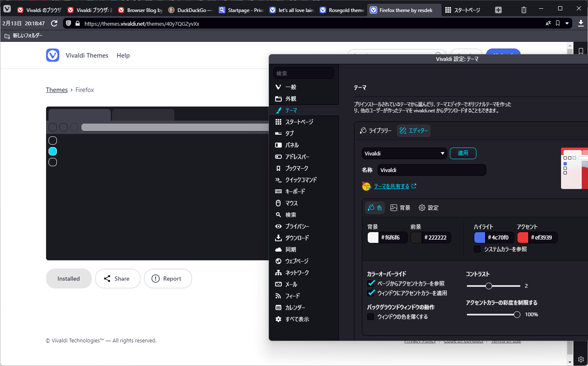Open the キーボード settings section

pyautogui.click(x=304, y=191)
